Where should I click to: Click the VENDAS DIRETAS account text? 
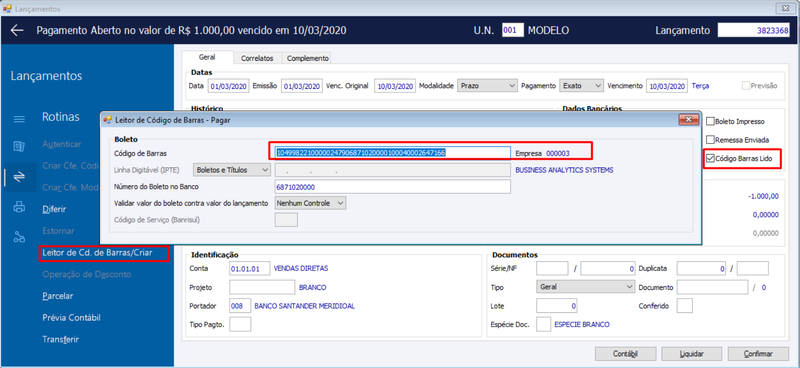click(301, 267)
